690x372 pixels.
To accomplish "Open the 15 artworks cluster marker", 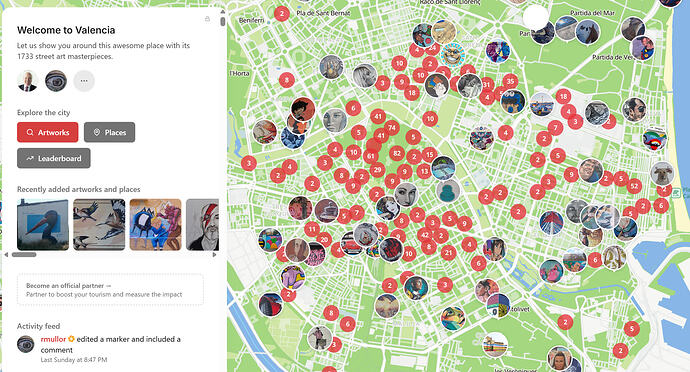I will (429, 155).
